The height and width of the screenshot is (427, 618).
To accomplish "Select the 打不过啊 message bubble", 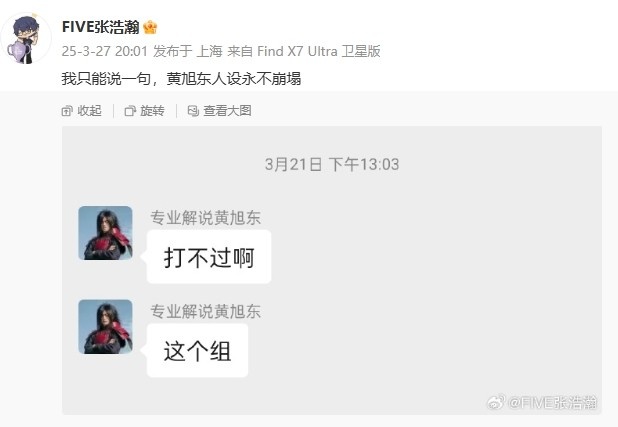I will 209,257.
